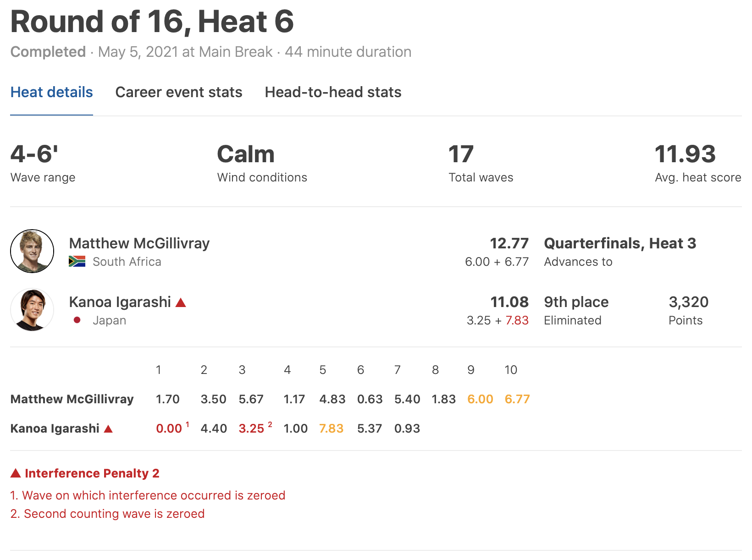Click Kanoa's penalized 3.25 wave score
This screenshot has width=752, height=560.
coord(251,428)
